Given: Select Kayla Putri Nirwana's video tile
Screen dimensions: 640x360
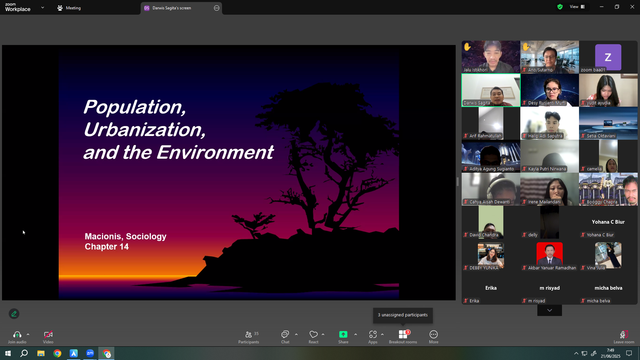Looking at the screenshot, I should pyautogui.click(x=549, y=156).
